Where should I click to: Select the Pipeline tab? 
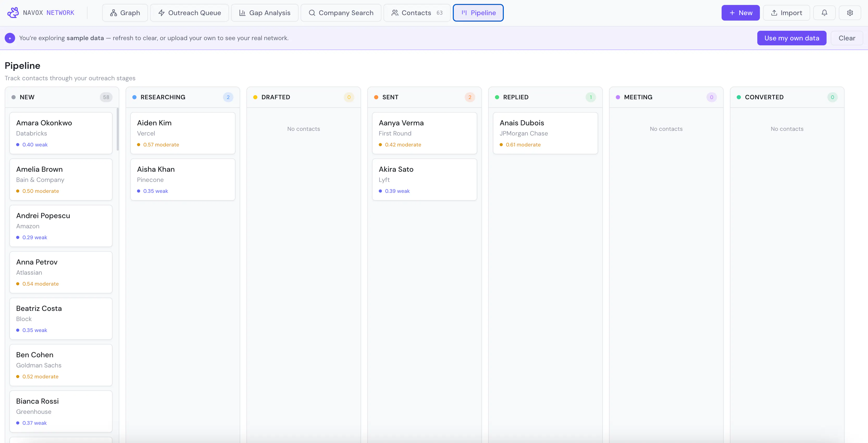(478, 13)
